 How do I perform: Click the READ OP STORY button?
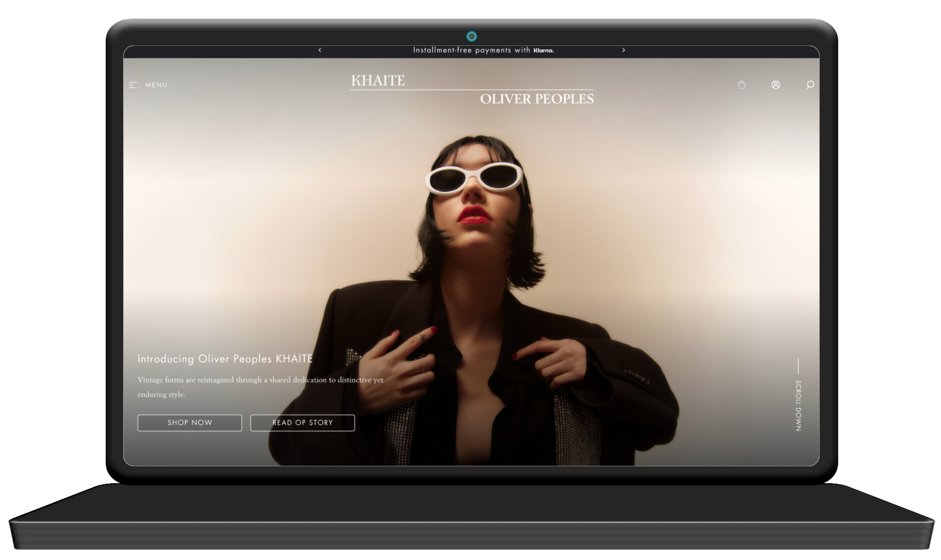coord(303,423)
